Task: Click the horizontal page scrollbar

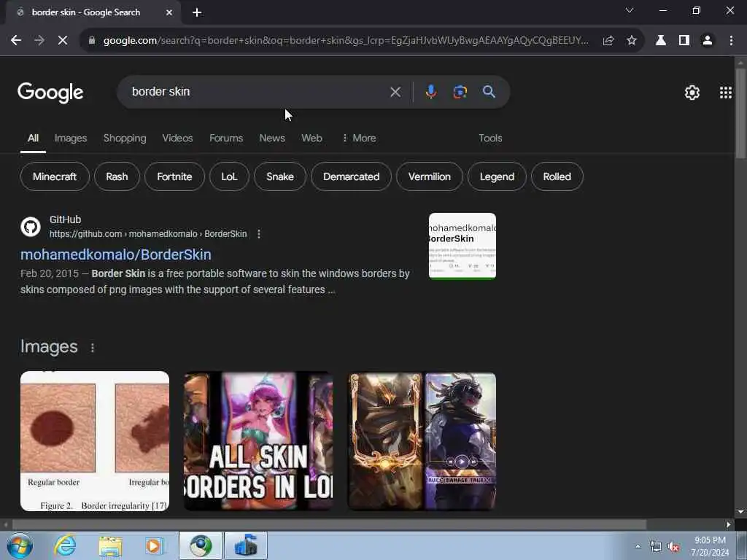Action: tap(329, 524)
